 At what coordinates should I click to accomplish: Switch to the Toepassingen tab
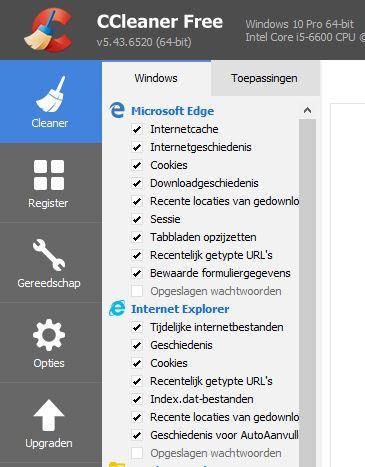point(265,78)
